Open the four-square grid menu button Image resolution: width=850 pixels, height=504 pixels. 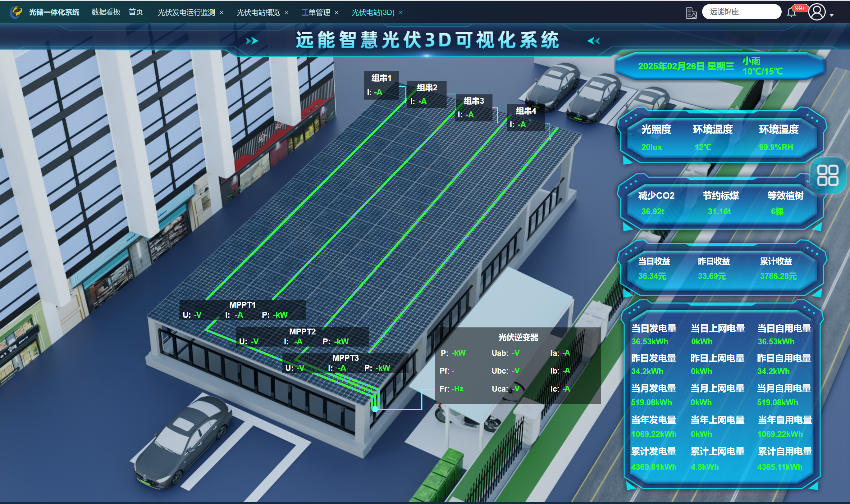point(827,175)
